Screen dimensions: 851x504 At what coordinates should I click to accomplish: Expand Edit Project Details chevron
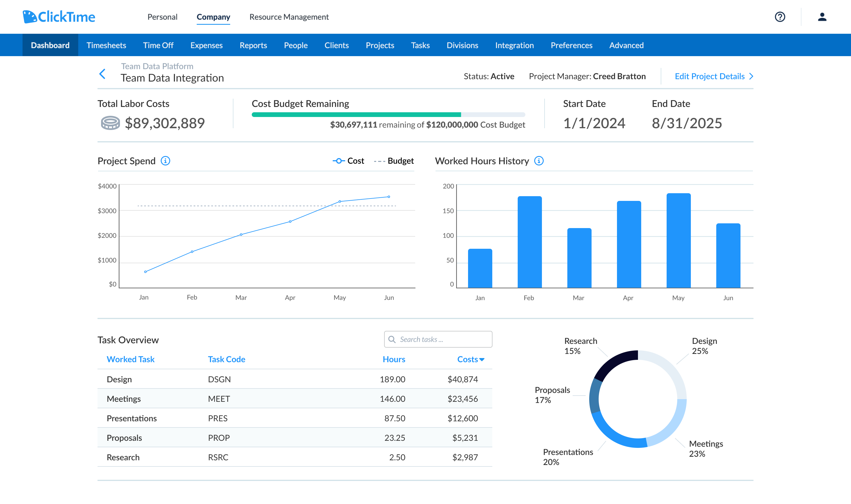751,76
